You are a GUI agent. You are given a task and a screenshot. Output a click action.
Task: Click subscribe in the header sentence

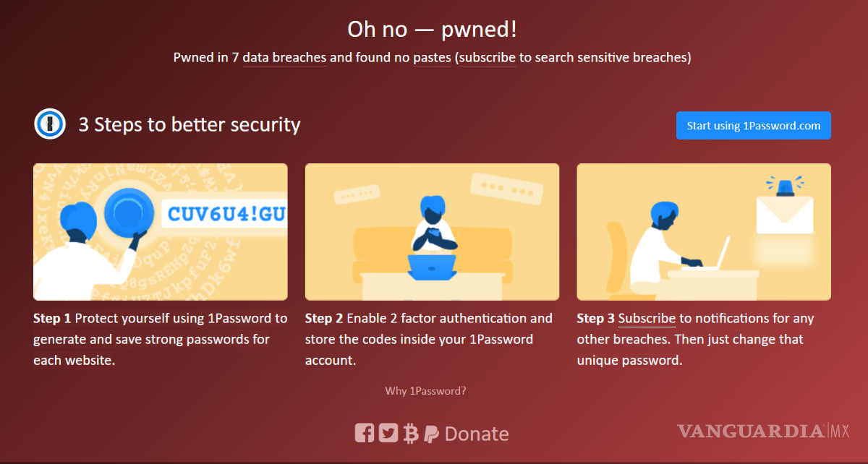click(487, 57)
